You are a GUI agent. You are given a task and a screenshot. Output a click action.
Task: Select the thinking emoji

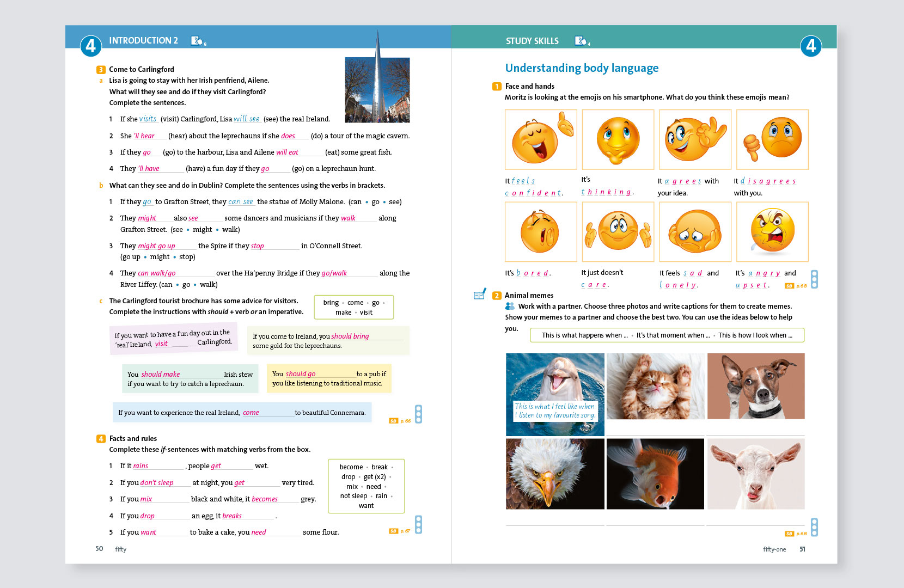618,139
